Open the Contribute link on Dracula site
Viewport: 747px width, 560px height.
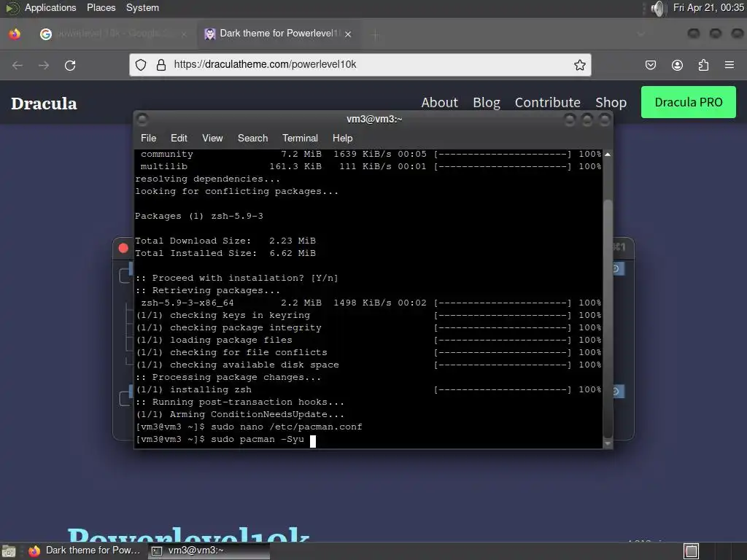tap(547, 102)
